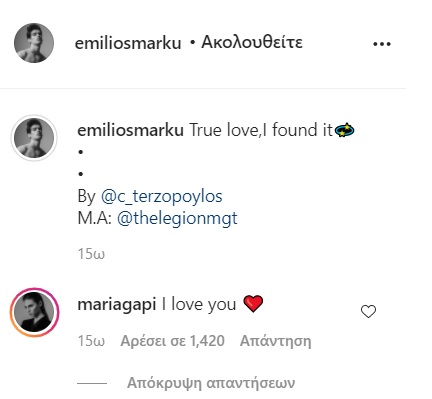
Task: Click the 15ω timestamp under mariagapi's comment
Action: [x=91, y=341]
